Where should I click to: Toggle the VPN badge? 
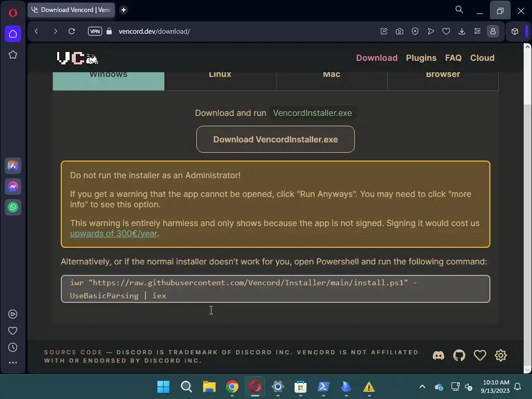coord(95,31)
